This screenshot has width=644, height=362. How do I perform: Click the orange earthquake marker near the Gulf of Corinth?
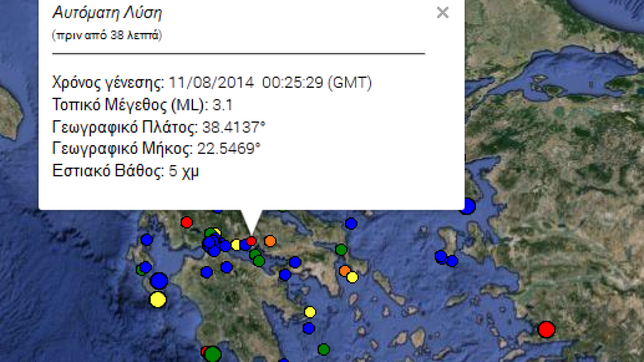pyautogui.click(x=270, y=241)
